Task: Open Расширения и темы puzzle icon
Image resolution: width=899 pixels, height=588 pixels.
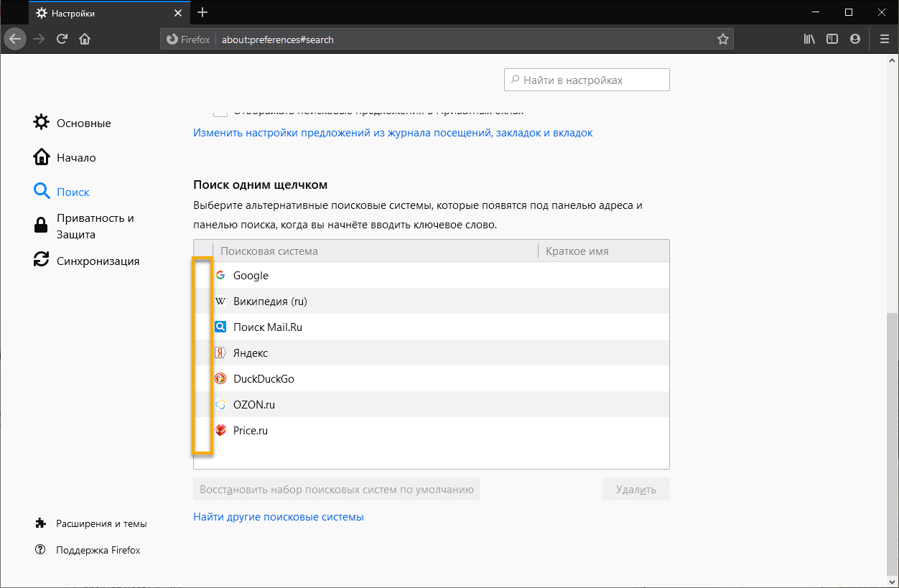Action: (42, 523)
